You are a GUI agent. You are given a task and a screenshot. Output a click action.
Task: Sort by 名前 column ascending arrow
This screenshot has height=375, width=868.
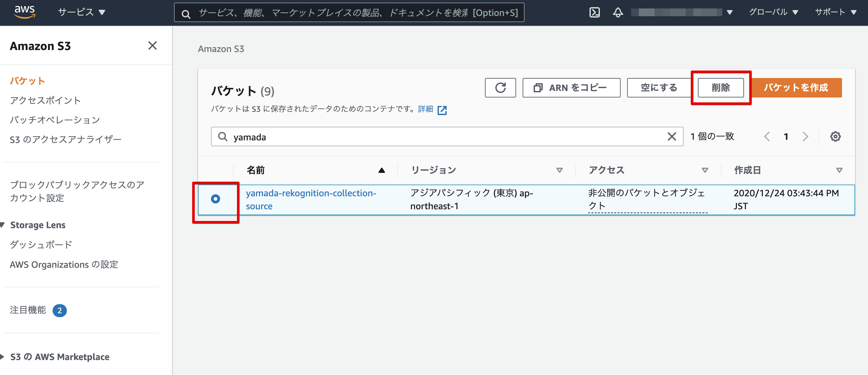(x=381, y=170)
